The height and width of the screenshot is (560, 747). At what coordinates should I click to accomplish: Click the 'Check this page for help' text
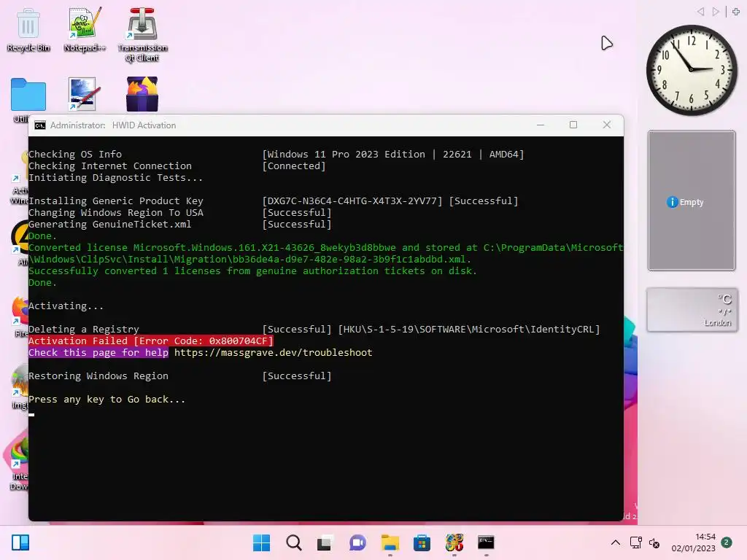(98, 353)
